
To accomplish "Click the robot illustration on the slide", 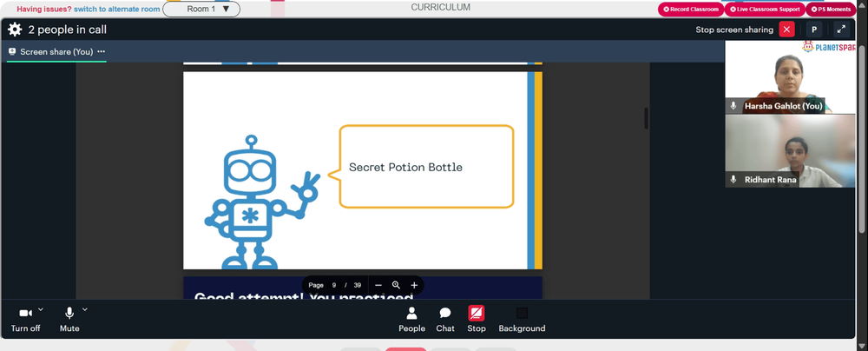I will 261,202.
